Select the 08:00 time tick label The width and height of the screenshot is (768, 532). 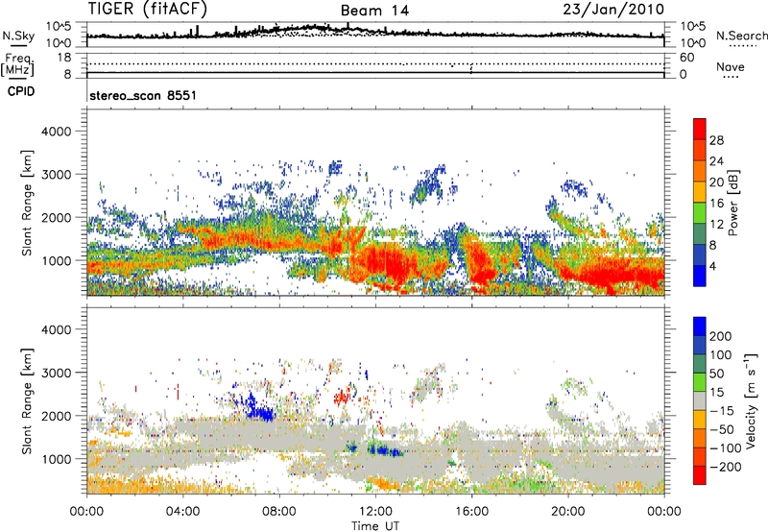279,512
